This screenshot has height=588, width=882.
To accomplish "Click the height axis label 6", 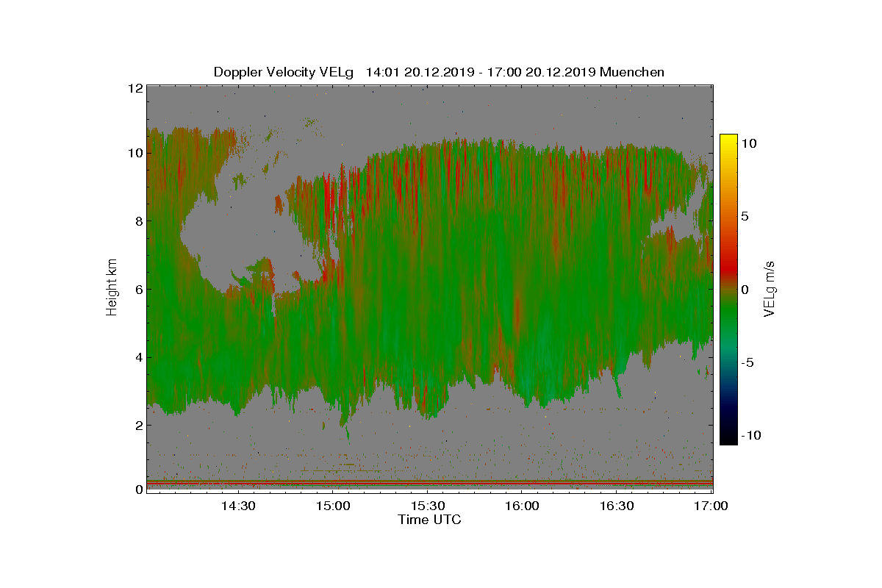I will click(138, 289).
